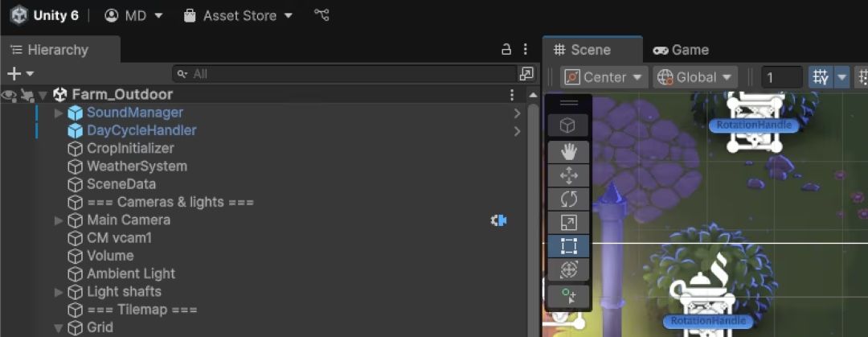Select the Transform tool
This screenshot has width=868, height=337.
pyautogui.click(x=568, y=269)
